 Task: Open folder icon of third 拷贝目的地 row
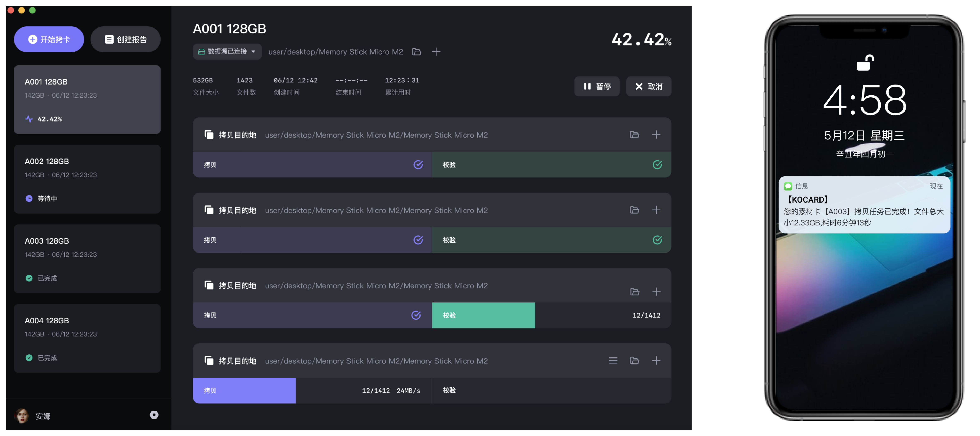pyautogui.click(x=635, y=292)
